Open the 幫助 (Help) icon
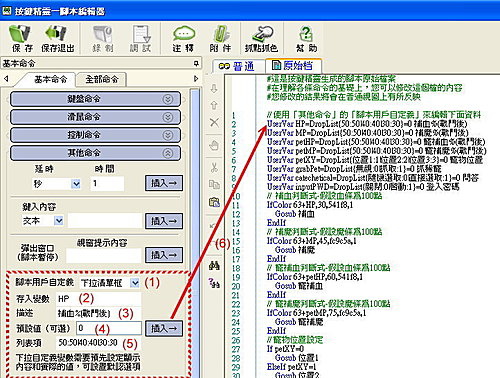Viewport: 500px width, 378px height. tap(306, 38)
